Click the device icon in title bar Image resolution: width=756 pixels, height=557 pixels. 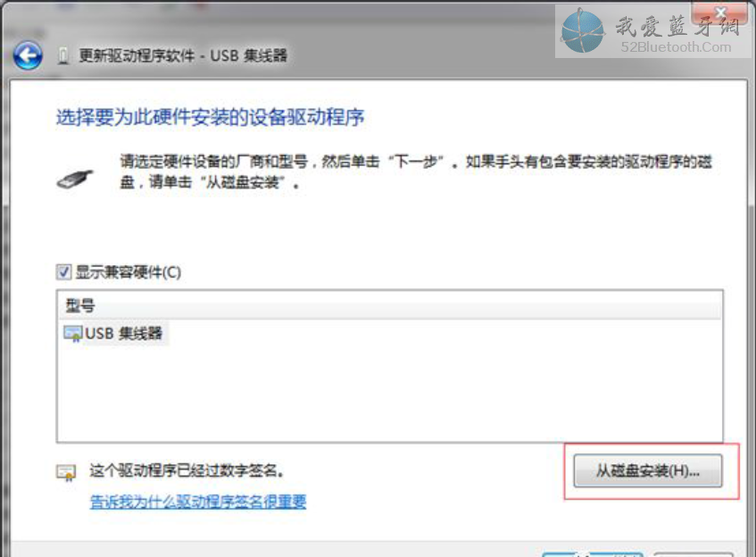(62, 56)
